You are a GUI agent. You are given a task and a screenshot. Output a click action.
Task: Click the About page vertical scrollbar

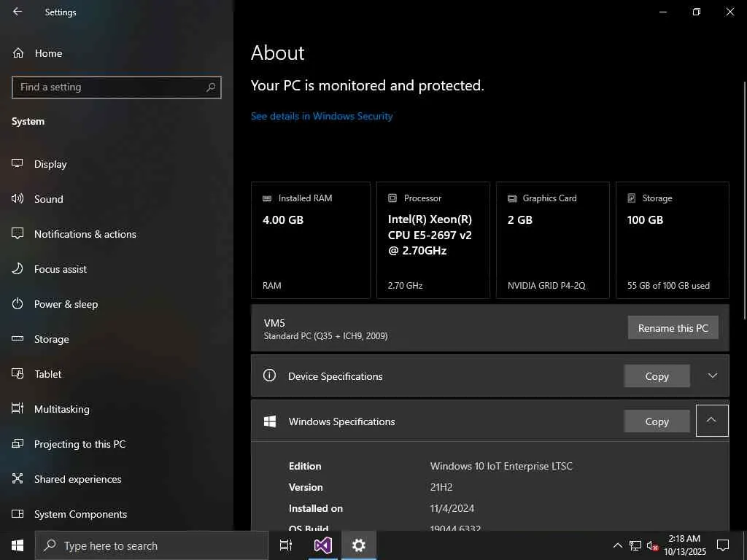(x=745, y=200)
